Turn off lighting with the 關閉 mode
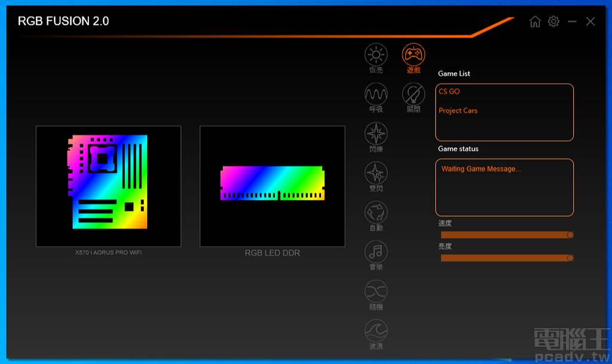This screenshot has height=364, width=612. coord(413,93)
